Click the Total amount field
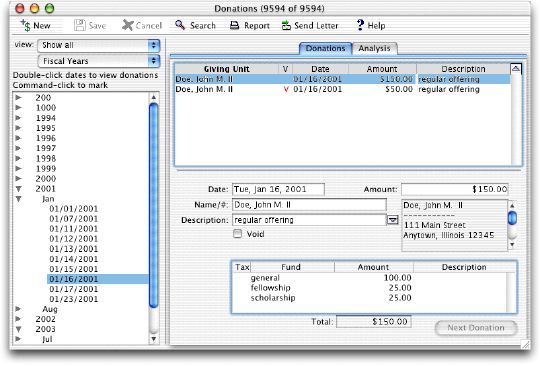Viewport: 540px width, 366px height. pyautogui.click(x=374, y=322)
